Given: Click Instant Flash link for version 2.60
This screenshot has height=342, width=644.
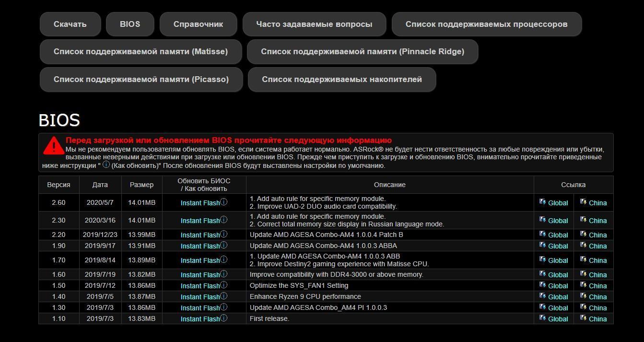Looking at the screenshot, I should pyautogui.click(x=200, y=203).
